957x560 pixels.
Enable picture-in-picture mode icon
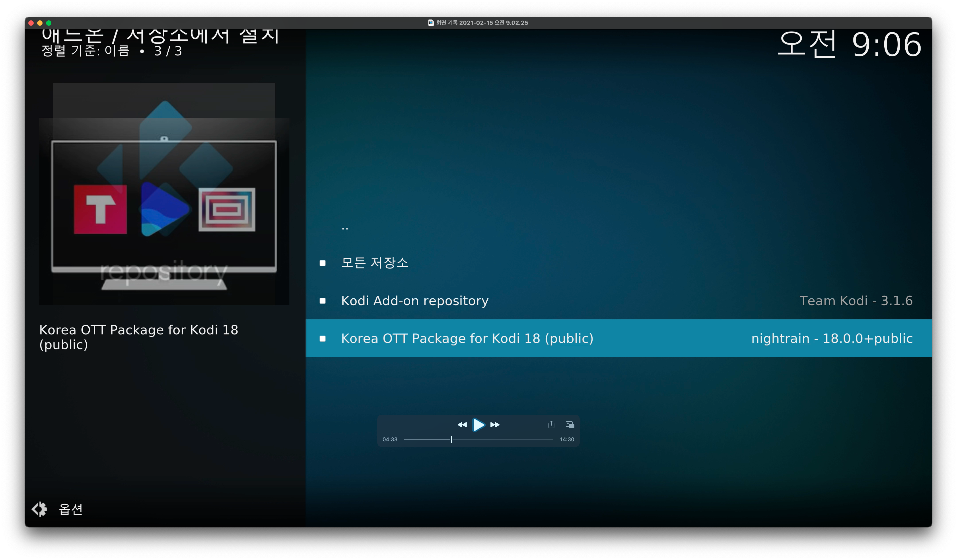(x=570, y=424)
